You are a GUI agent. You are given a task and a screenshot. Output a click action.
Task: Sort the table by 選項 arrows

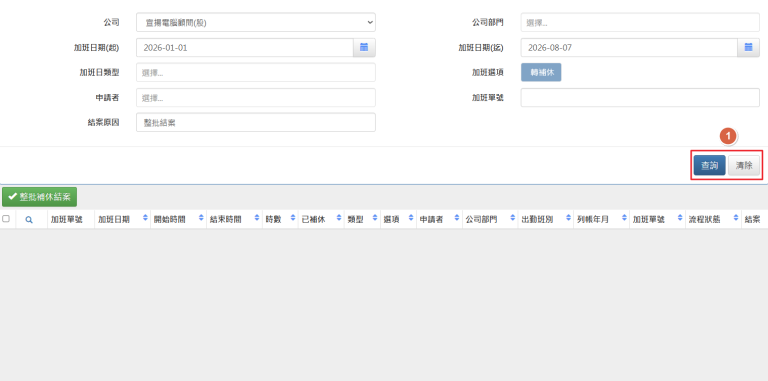click(411, 218)
